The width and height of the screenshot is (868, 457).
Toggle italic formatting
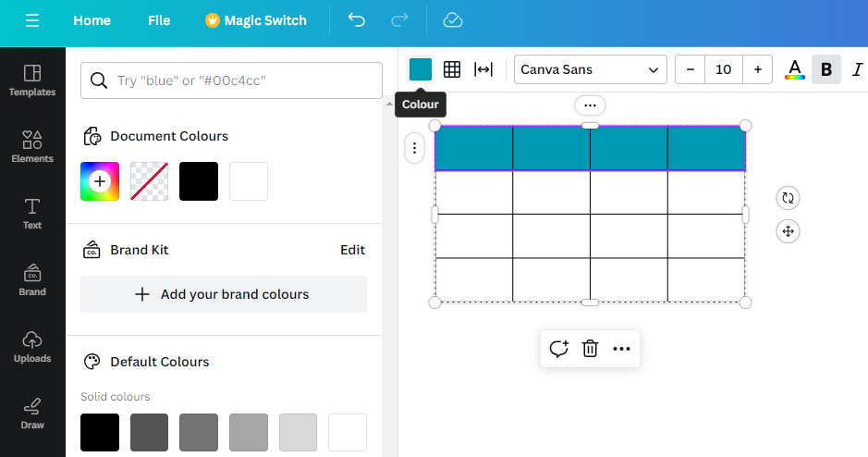point(858,69)
